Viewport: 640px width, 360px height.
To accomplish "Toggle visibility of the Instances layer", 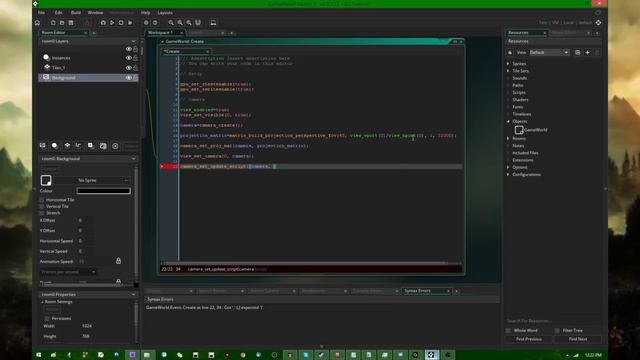I will click(129, 58).
